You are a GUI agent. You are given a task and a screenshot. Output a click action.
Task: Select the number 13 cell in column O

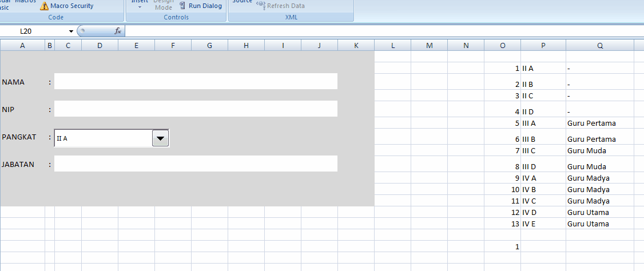tap(502, 224)
